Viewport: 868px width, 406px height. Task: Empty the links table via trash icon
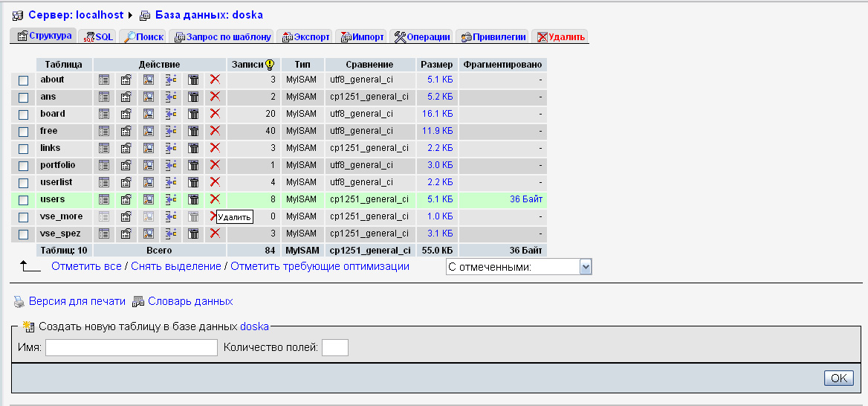click(193, 149)
